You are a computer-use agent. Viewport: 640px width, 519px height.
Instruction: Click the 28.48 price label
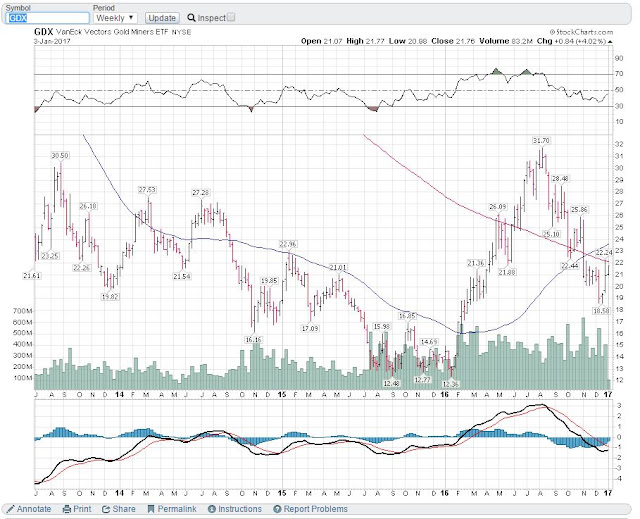560,178
